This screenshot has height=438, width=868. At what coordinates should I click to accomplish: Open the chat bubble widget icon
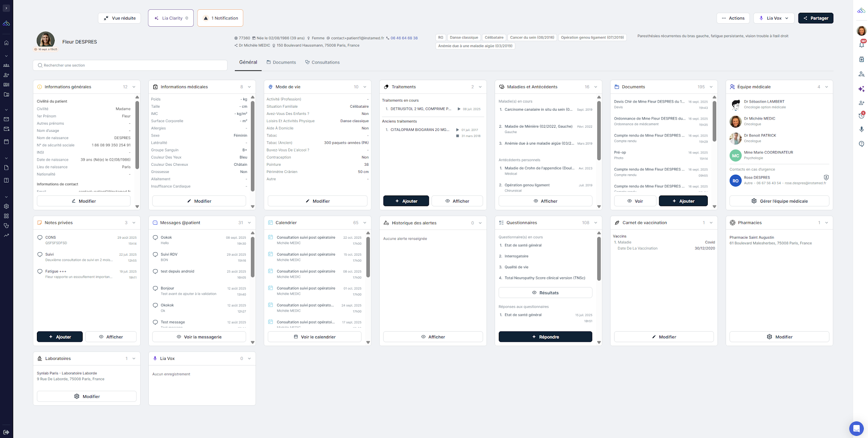coord(856,428)
